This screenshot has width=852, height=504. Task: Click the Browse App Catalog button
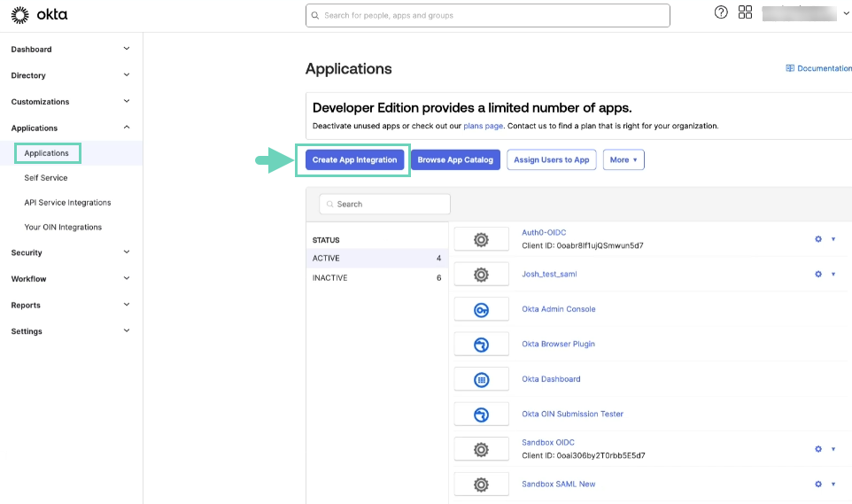click(455, 160)
